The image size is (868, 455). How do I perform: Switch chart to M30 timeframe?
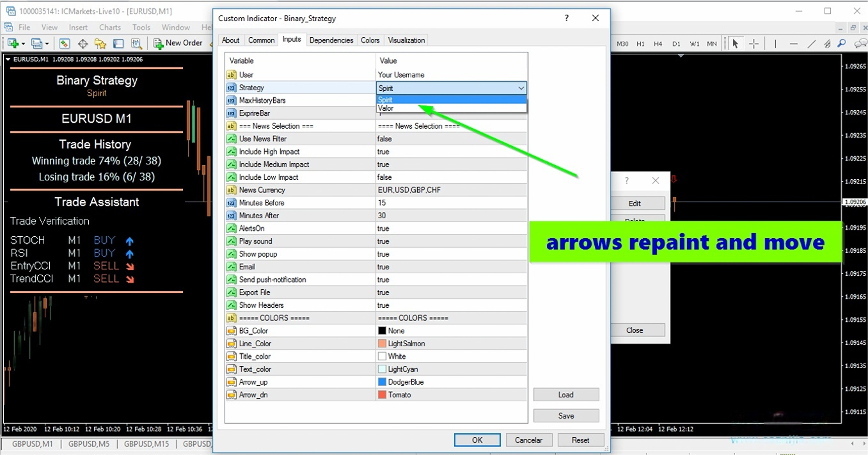tap(622, 44)
